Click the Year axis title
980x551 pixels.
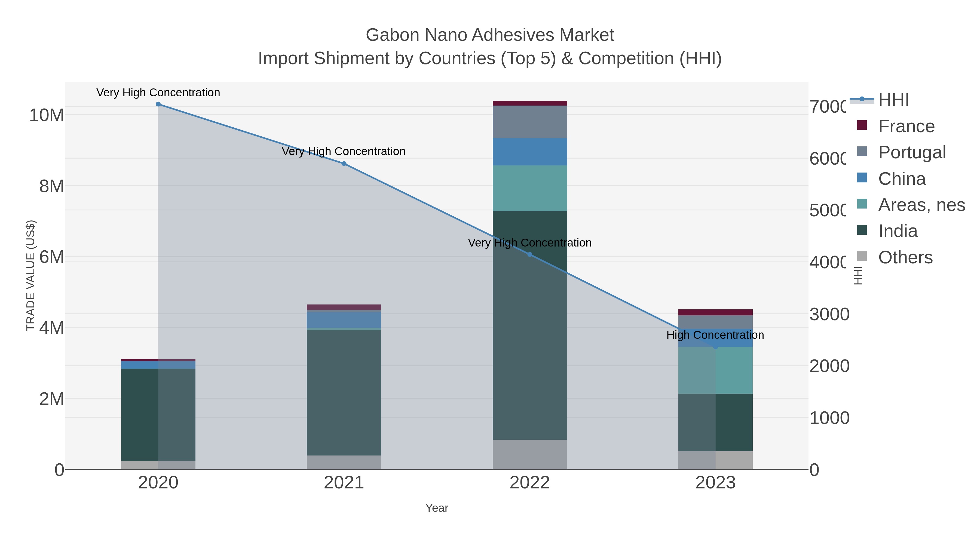coord(437,508)
